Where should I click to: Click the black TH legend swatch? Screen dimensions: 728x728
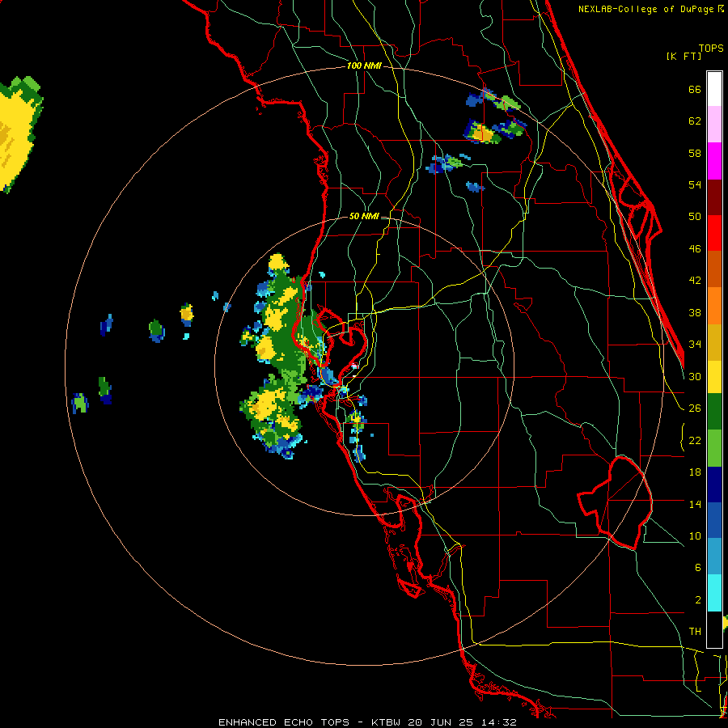tap(714, 629)
